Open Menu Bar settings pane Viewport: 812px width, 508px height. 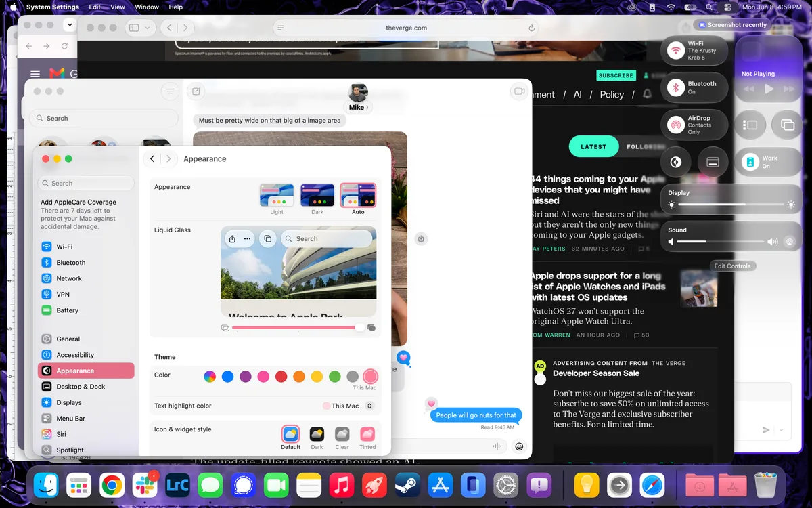point(86,419)
